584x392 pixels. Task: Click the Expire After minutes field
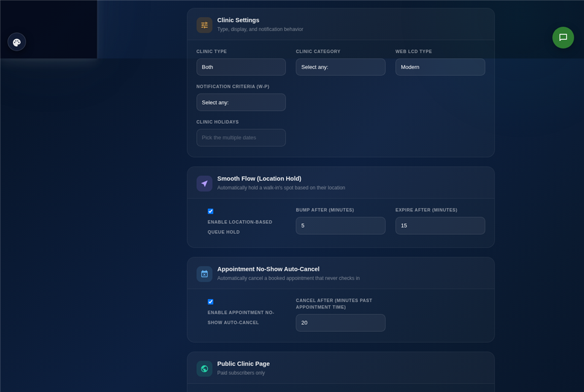pos(440,226)
